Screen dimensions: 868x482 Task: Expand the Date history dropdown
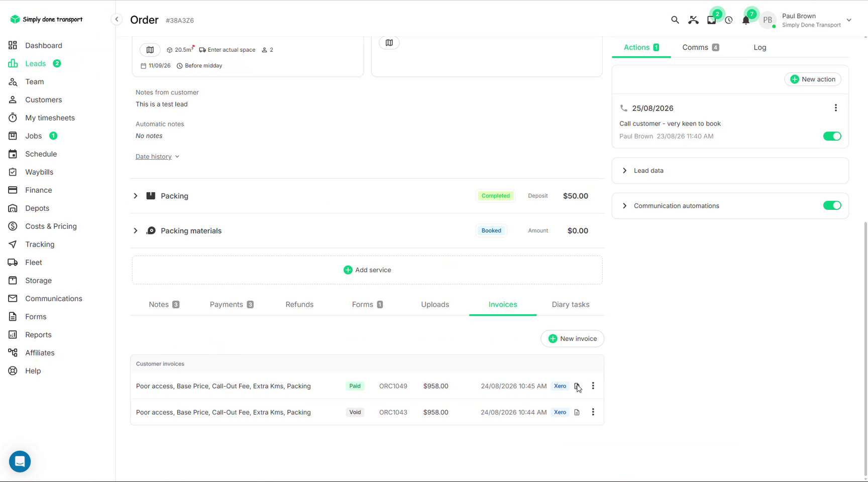[157, 157]
